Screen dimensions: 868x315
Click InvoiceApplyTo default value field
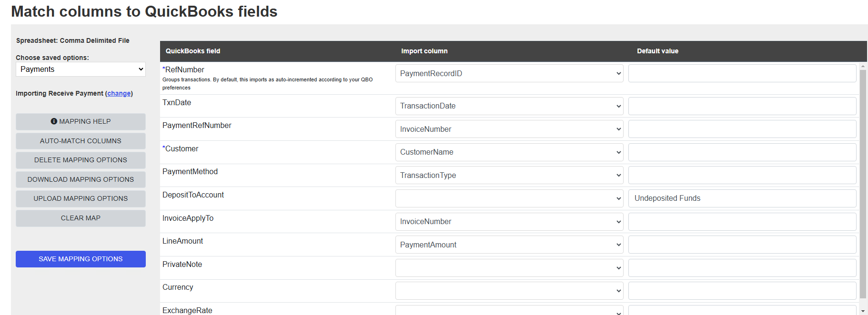click(742, 222)
